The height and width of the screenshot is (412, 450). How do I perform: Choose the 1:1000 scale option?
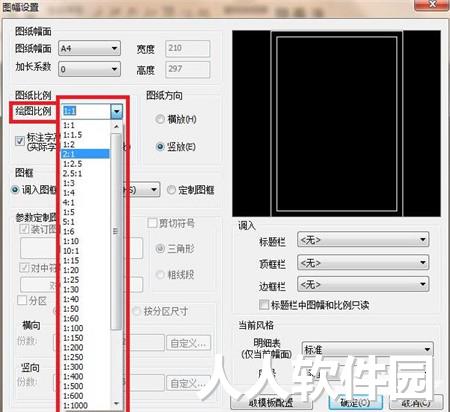pyautogui.click(x=86, y=406)
